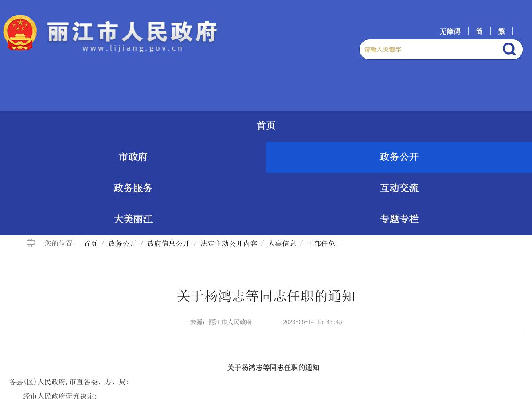The width and height of the screenshot is (532, 399).
Task: Open the 无障碍 accessibility mode
Action: (x=449, y=31)
